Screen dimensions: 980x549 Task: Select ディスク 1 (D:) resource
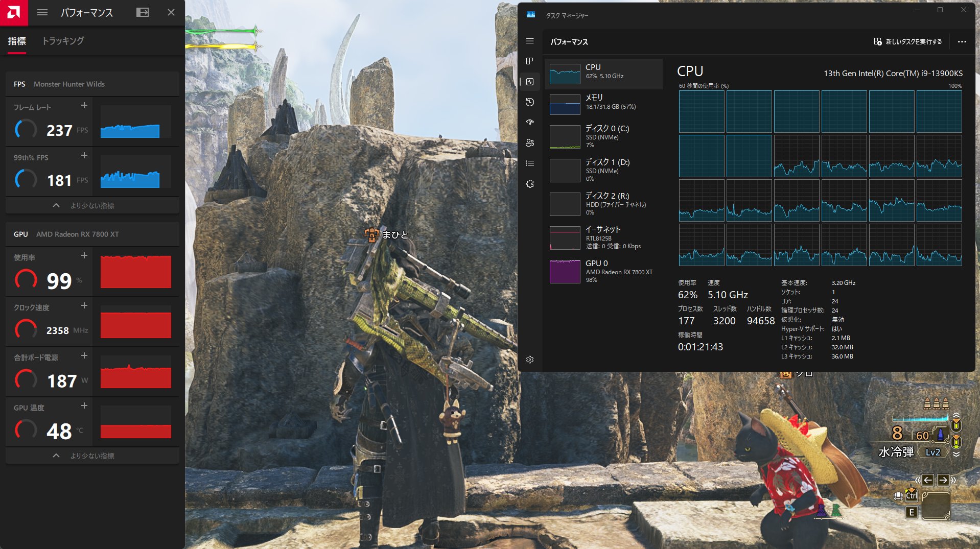tap(603, 171)
